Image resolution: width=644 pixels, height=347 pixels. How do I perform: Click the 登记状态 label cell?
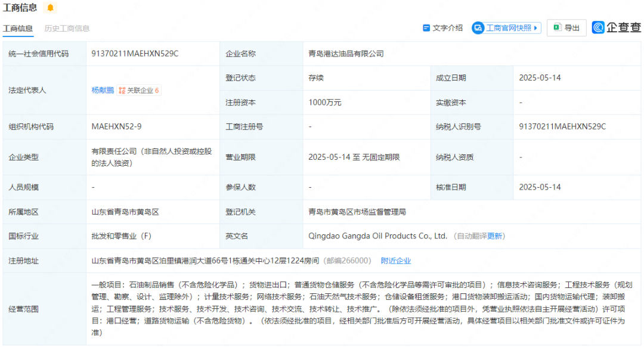click(261, 78)
